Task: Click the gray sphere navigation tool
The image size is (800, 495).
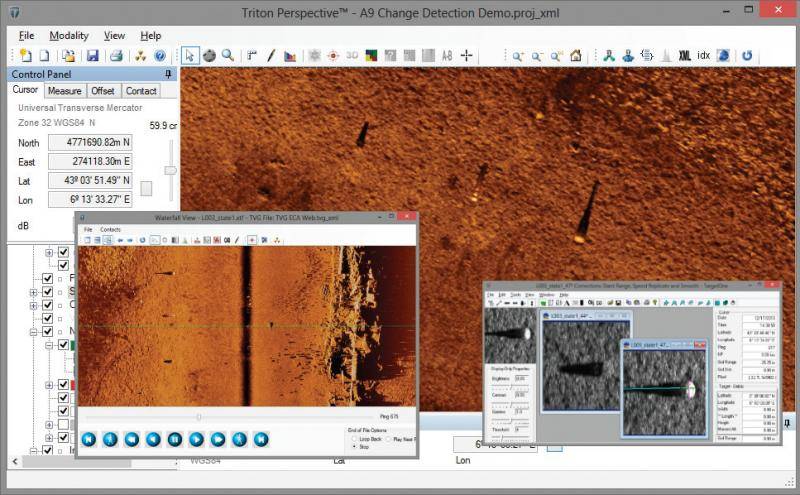Action: click(x=209, y=56)
